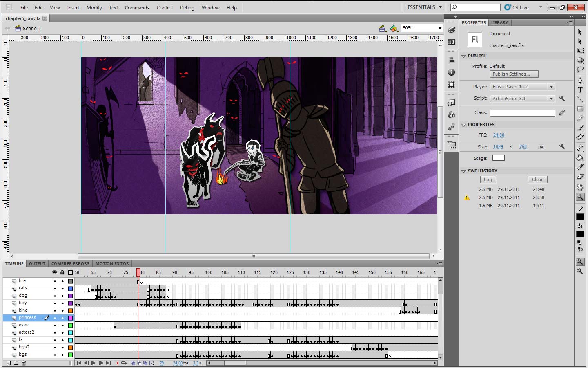Select the Lasso tool
This screenshot has width=588, height=368.
(580, 70)
